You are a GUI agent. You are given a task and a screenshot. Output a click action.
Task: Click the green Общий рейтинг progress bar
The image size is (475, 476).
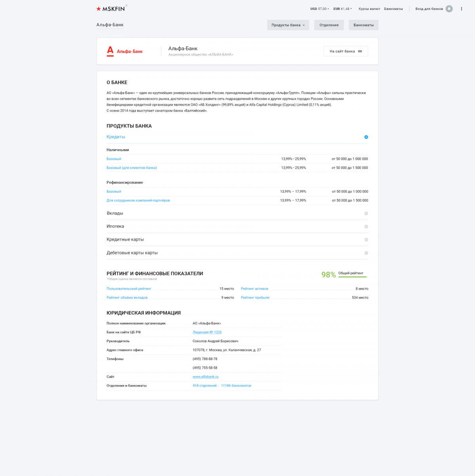(x=353, y=277)
